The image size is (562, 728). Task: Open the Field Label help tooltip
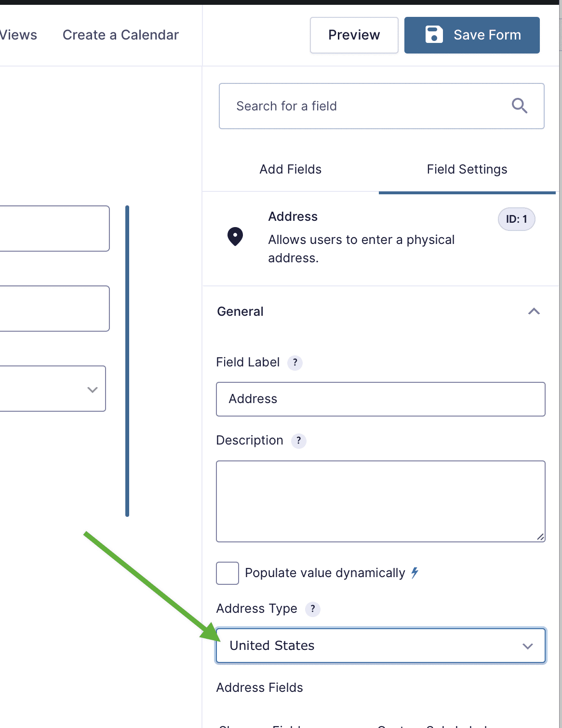point(295,363)
